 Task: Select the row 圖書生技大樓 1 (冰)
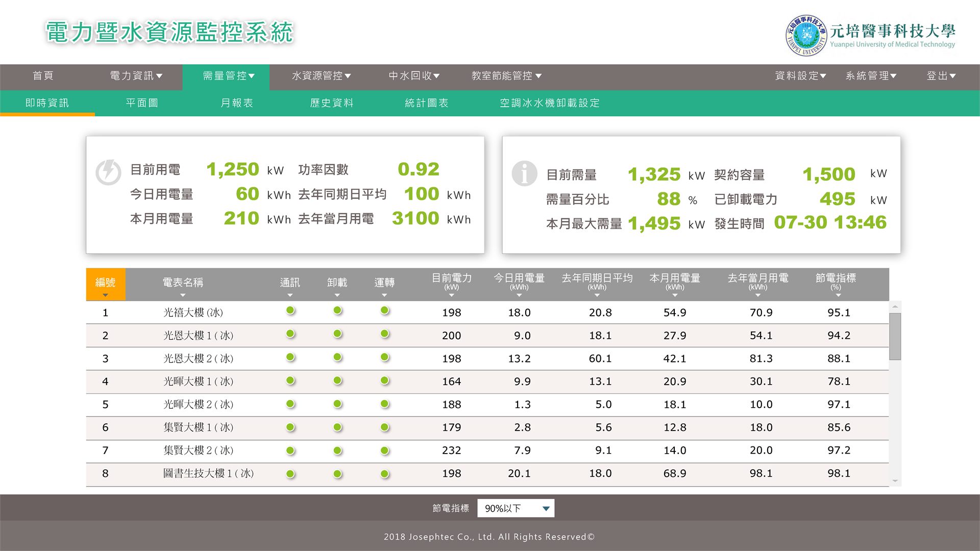(487, 474)
